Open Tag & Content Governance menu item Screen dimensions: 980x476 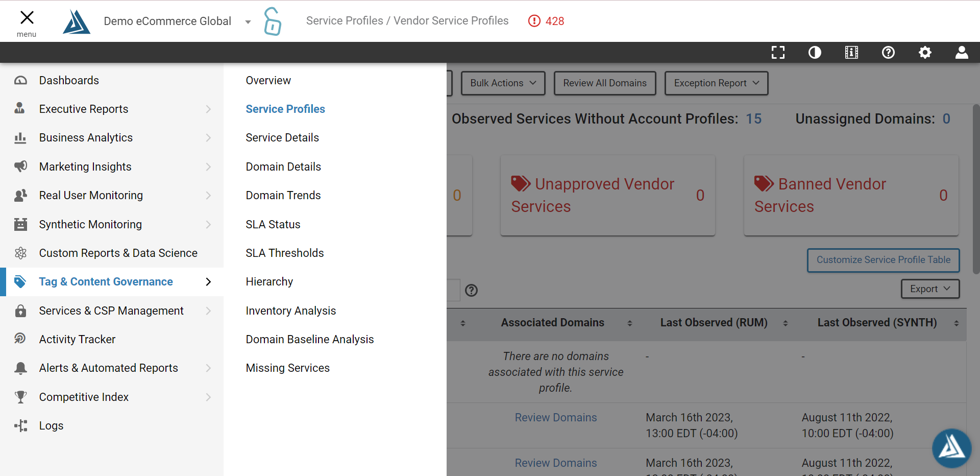[x=112, y=282]
